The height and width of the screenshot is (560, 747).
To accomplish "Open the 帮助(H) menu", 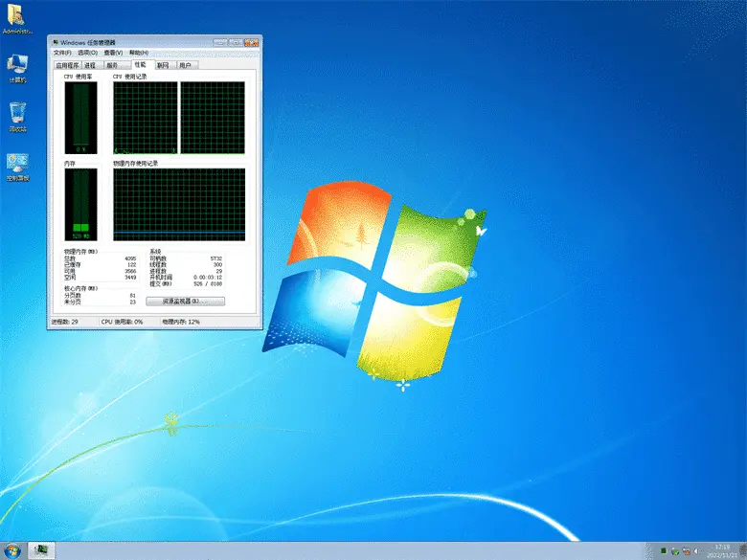I will 140,53.
